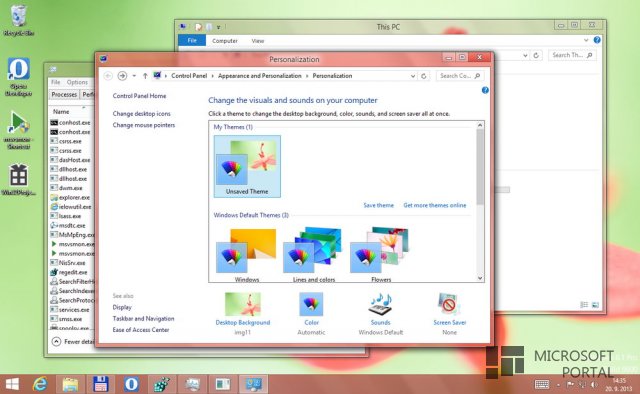640x394 pixels.
Task: Click the Windows Start button
Action: (12, 384)
